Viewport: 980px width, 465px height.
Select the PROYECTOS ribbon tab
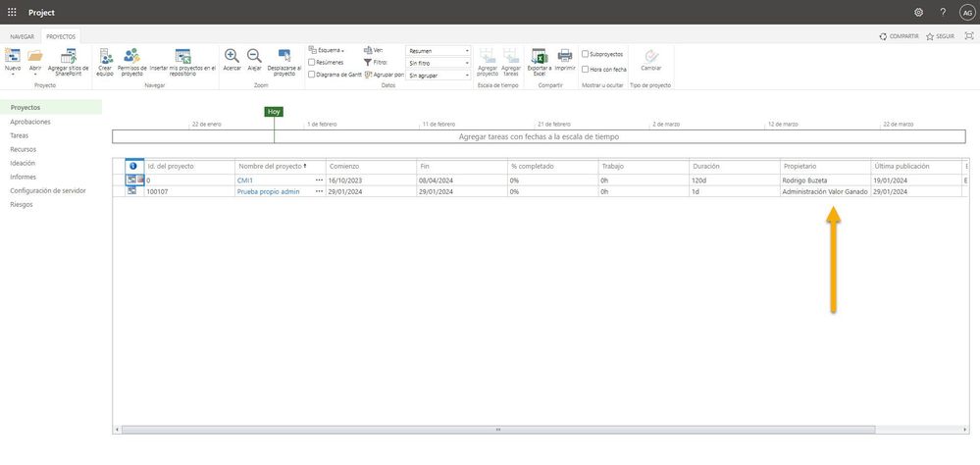[61, 37]
